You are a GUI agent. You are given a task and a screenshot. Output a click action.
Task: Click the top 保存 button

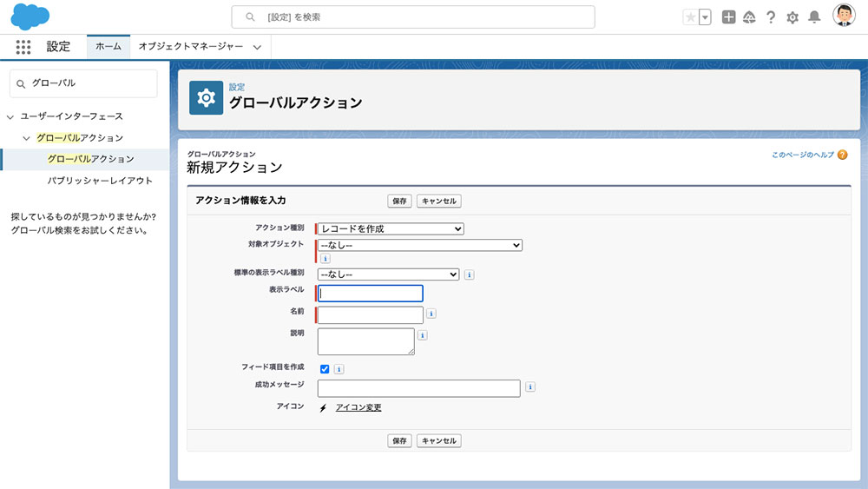point(399,201)
